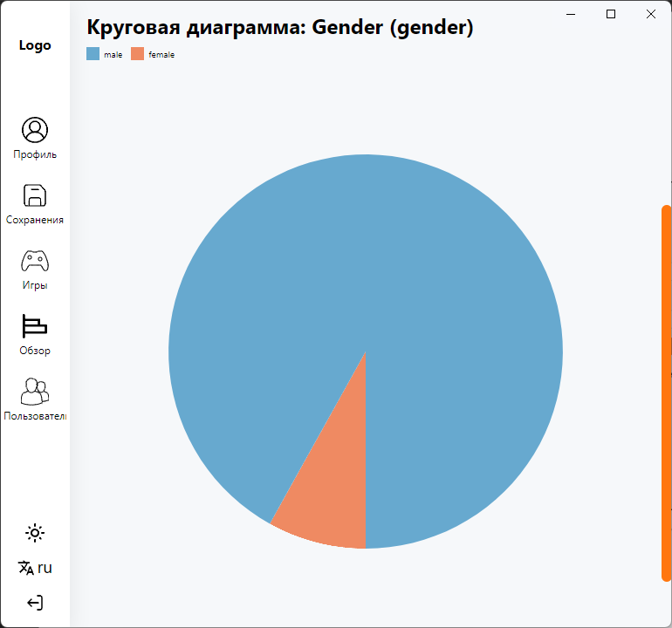The image size is (672, 628).
Task: Minimize the application window
Action: coord(571,14)
